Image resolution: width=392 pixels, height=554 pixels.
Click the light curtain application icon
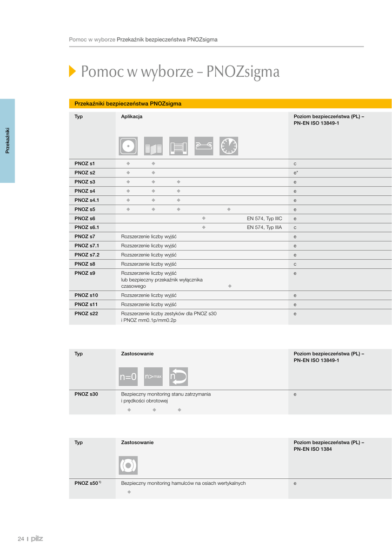(154, 146)
